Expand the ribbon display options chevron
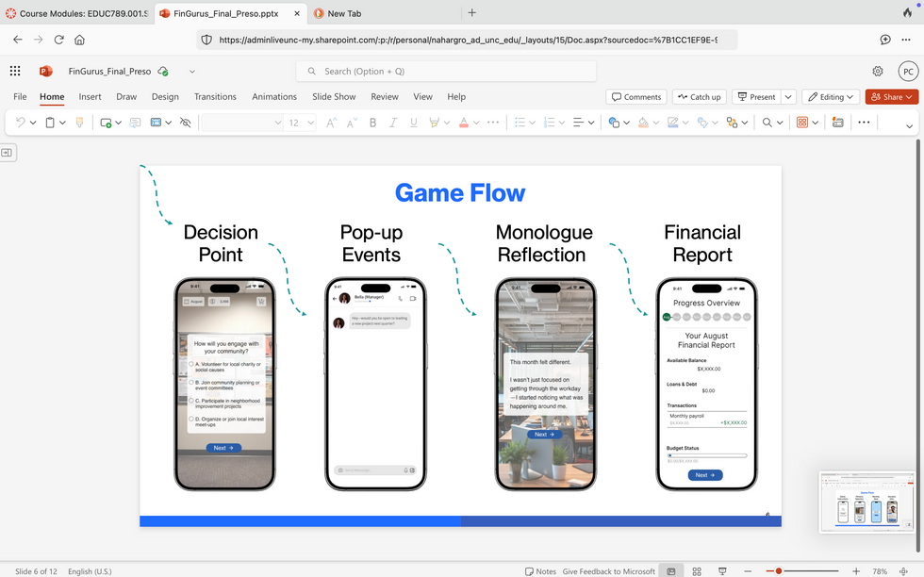 909,126
